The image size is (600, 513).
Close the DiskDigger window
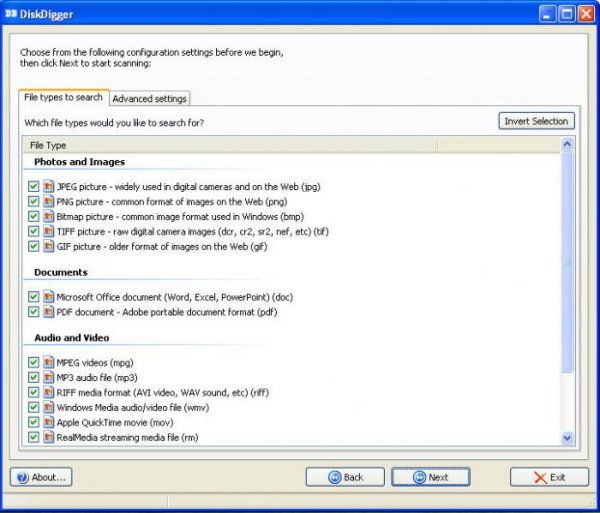pos(586,14)
